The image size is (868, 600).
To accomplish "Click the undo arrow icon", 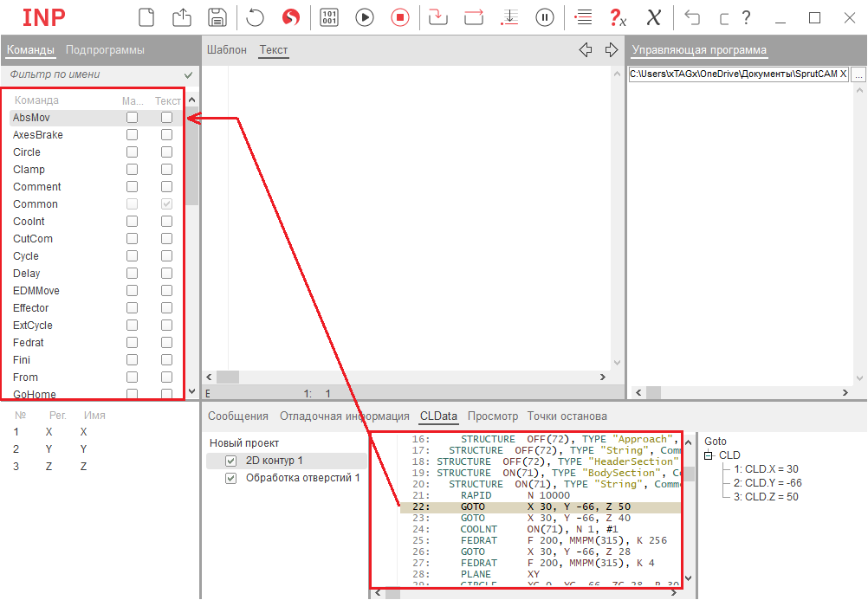I will (691, 17).
